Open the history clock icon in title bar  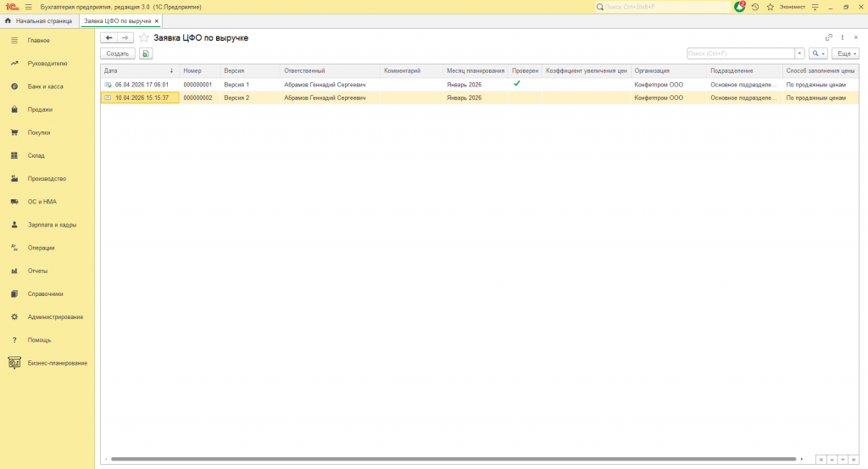click(x=755, y=7)
